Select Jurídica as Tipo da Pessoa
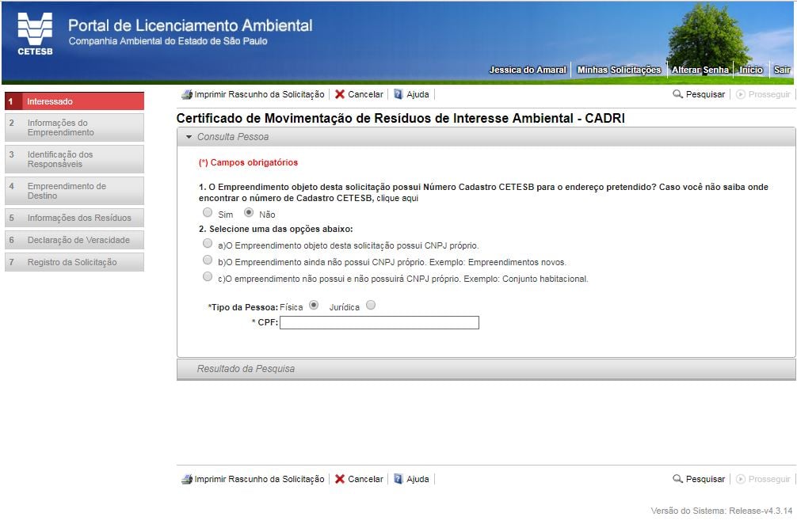The image size is (797, 532). tap(371, 306)
